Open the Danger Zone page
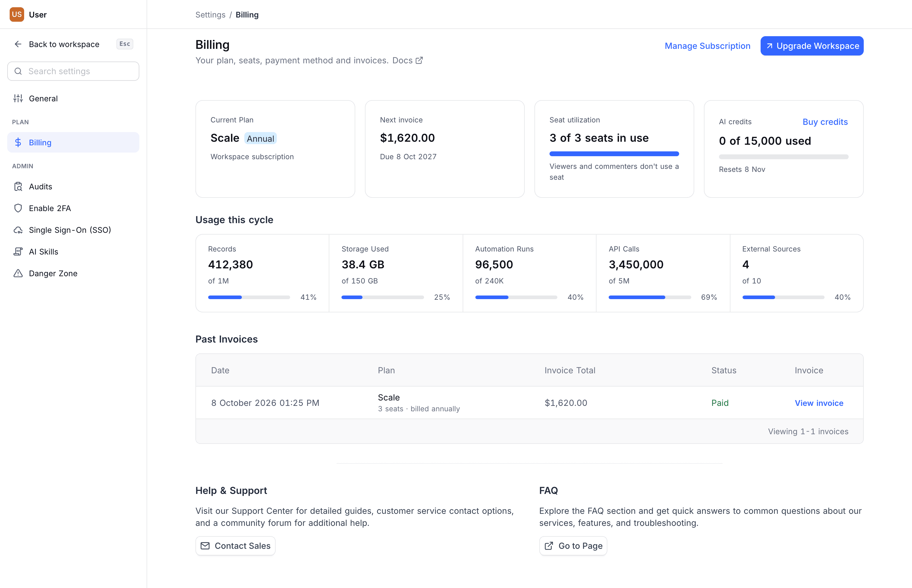Image resolution: width=912 pixels, height=588 pixels. coord(73,274)
